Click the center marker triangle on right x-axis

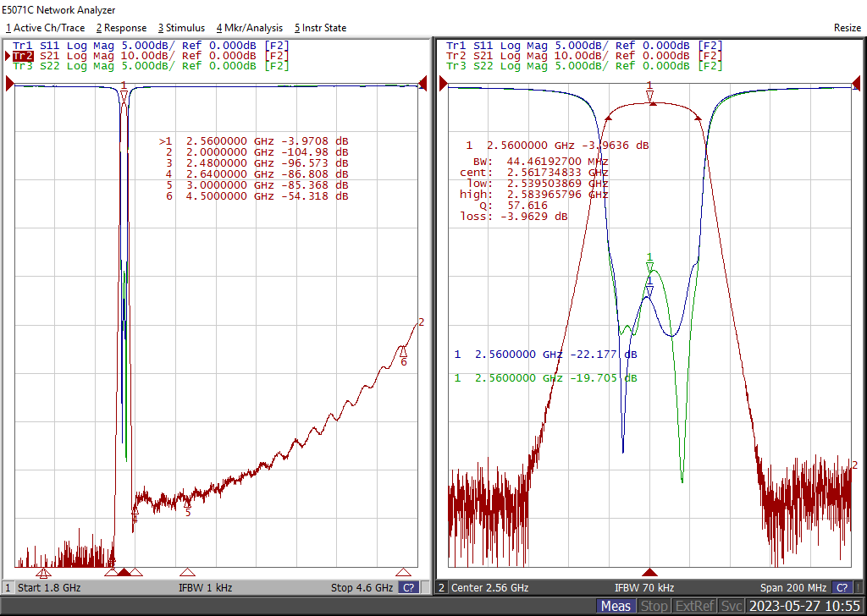649,573
